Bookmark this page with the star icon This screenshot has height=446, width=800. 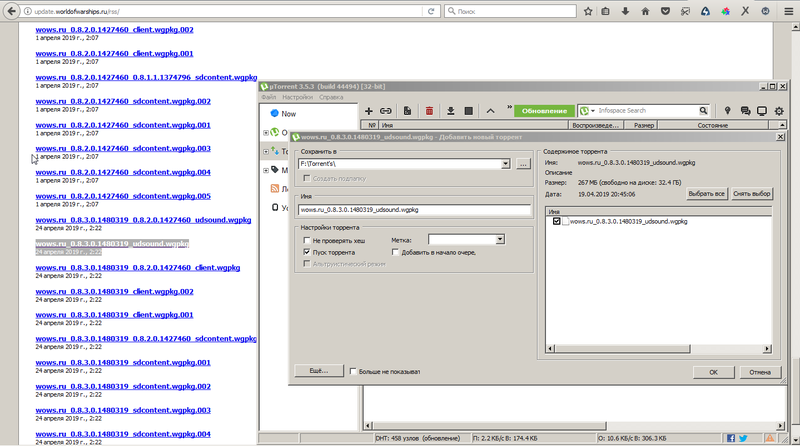click(588, 11)
